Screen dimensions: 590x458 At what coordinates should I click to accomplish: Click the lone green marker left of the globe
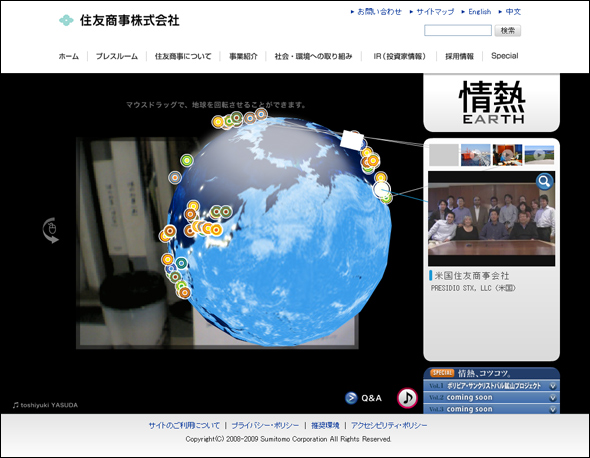(186, 161)
